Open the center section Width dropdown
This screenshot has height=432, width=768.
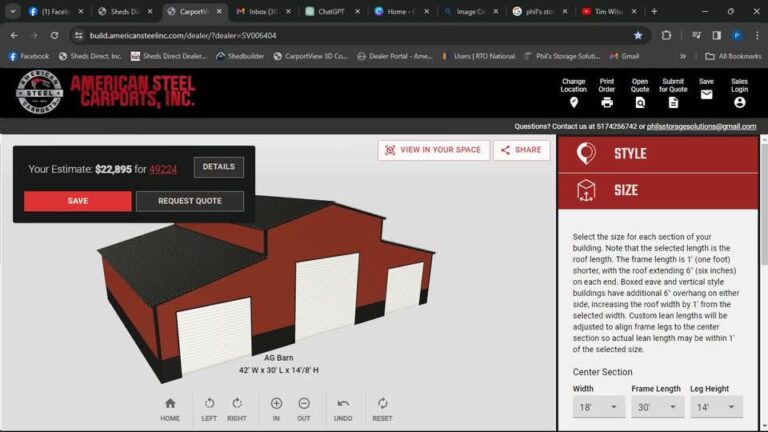pyautogui.click(x=599, y=407)
